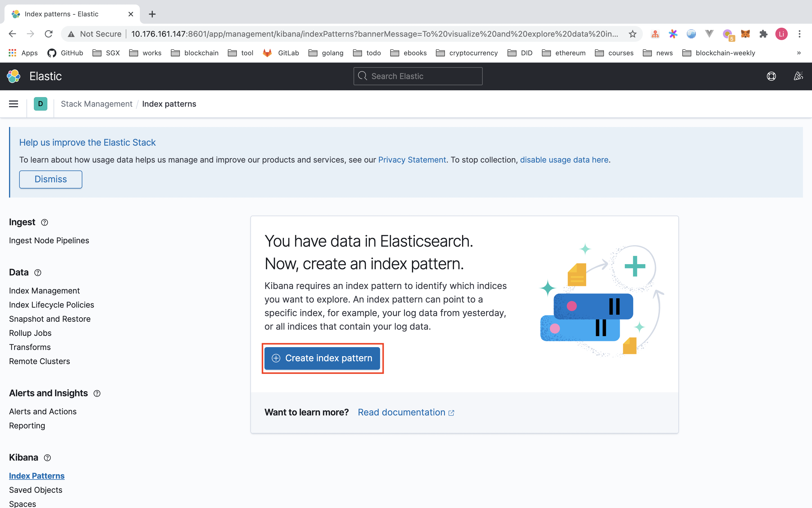Expand the blockchain bookmark folder
812x508 pixels.
pyautogui.click(x=195, y=53)
